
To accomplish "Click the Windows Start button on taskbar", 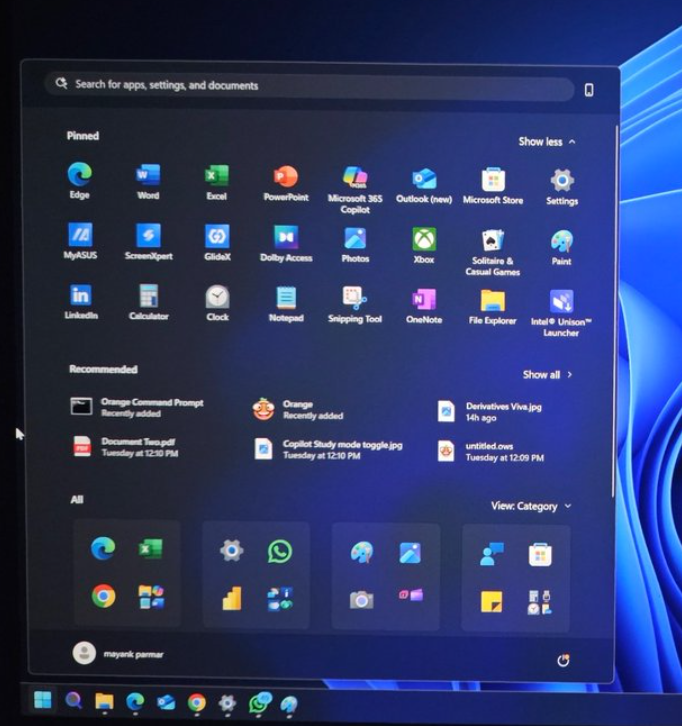I will pyautogui.click(x=43, y=700).
